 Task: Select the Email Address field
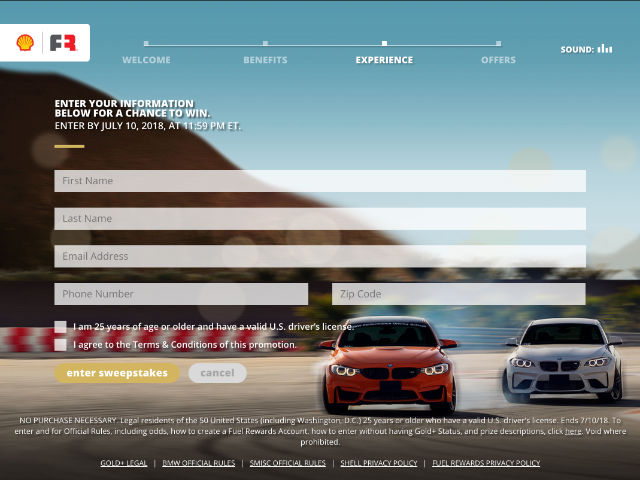click(320, 256)
